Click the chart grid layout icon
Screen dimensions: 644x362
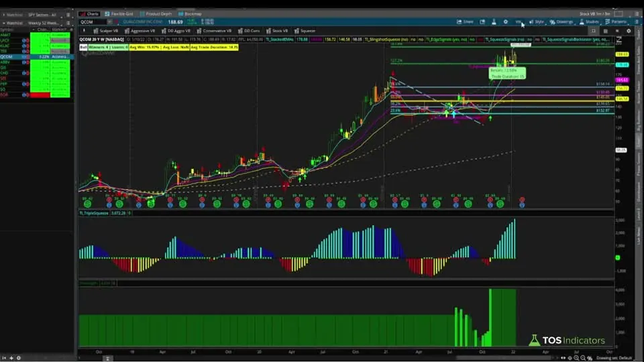(605, 31)
